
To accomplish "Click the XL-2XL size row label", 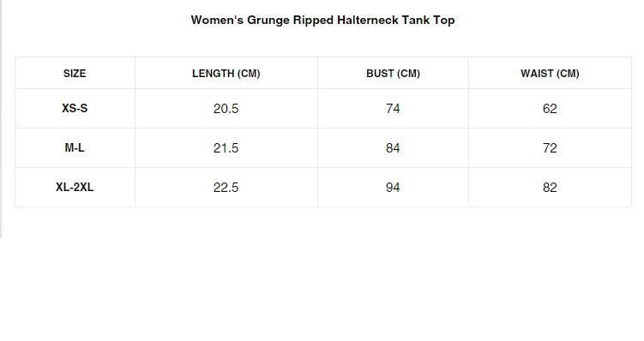I will 75,187.
